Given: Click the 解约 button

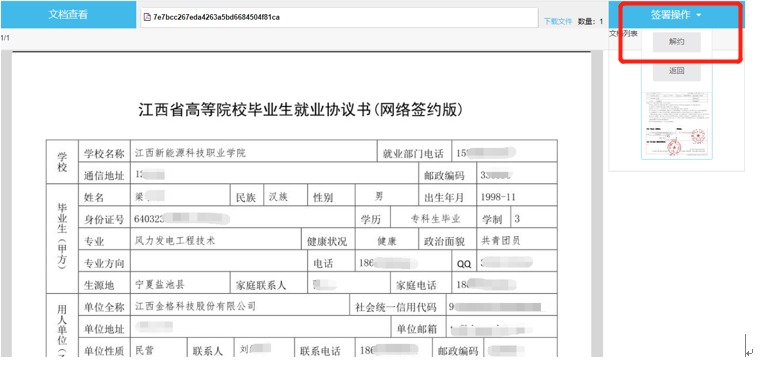Looking at the screenshot, I should point(677,42).
